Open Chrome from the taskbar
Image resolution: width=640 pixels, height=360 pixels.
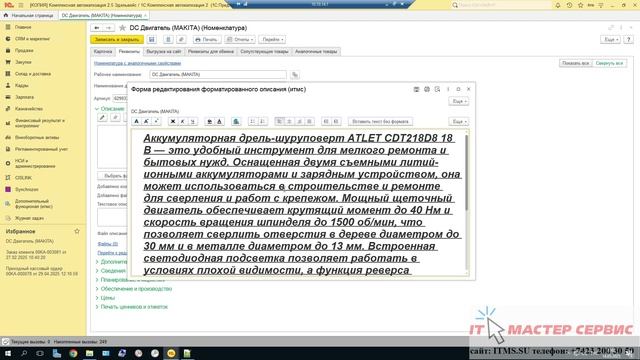73,353
